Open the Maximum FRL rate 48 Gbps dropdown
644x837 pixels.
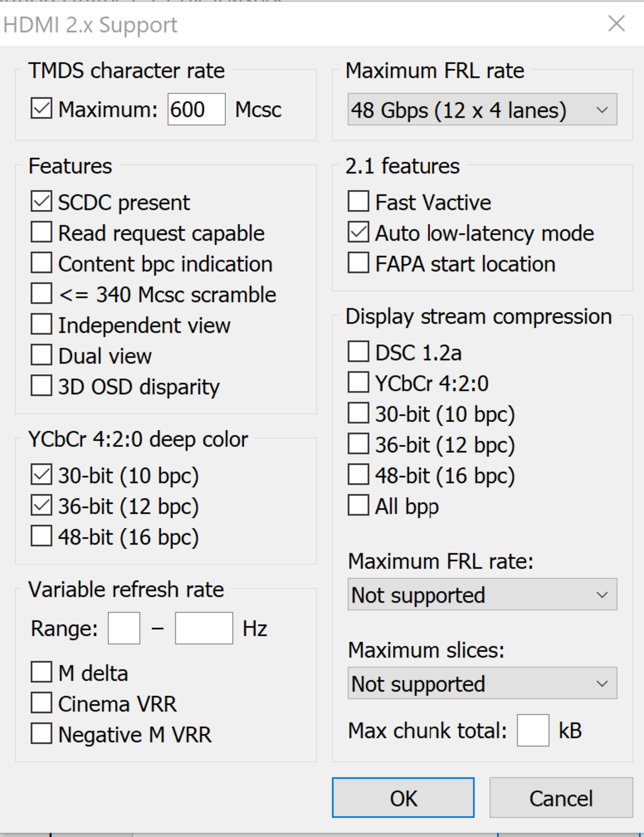coord(482,110)
